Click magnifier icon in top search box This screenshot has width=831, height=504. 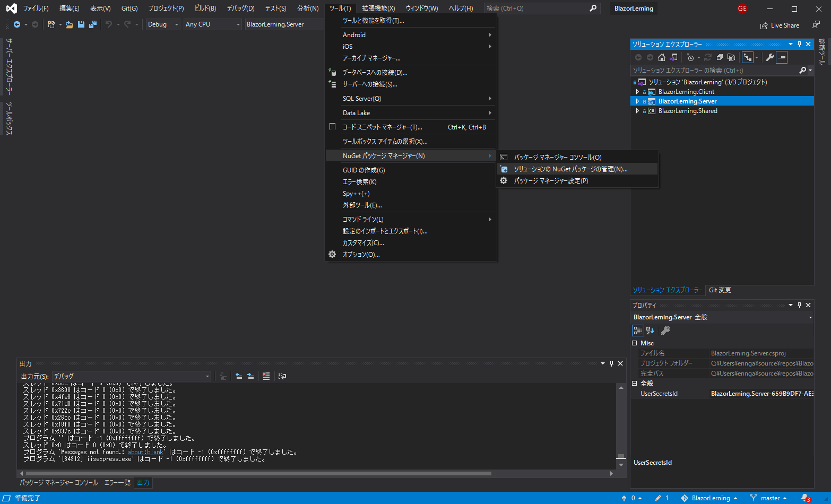593,8
